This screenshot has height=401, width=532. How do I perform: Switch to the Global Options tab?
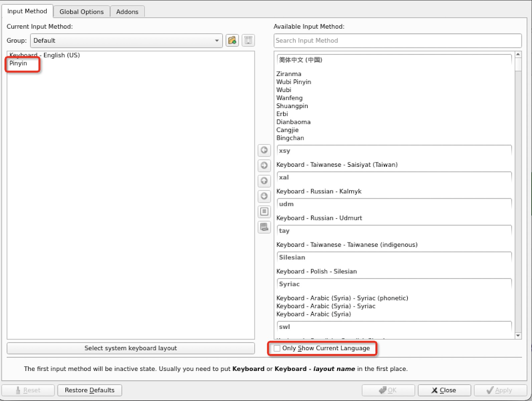click(x=82, y=11)
